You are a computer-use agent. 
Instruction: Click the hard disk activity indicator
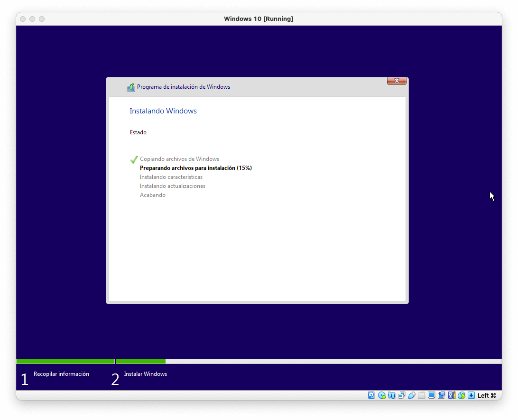(371, 395)
